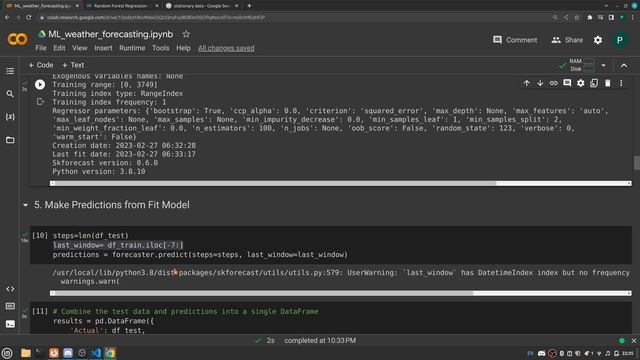Open the Runtime menu
Image resolution: width=640 pixels, height=360 pixels.
(132, 48)
